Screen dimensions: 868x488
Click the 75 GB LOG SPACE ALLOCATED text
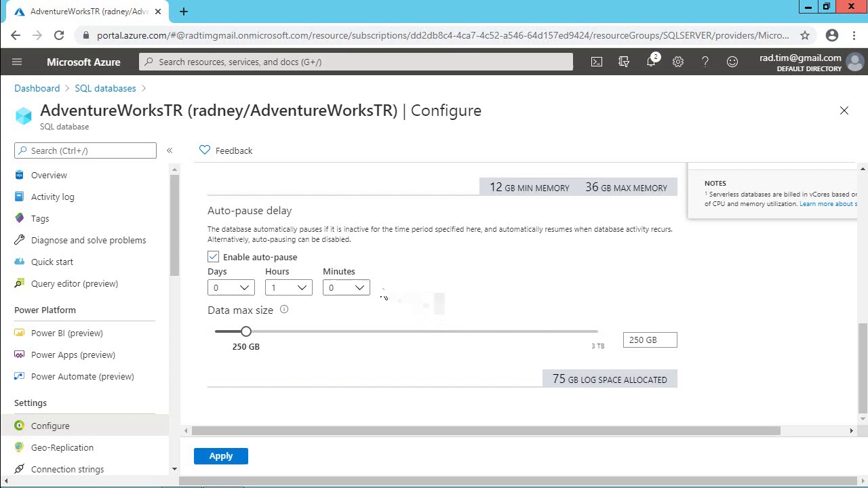[610, 380]
